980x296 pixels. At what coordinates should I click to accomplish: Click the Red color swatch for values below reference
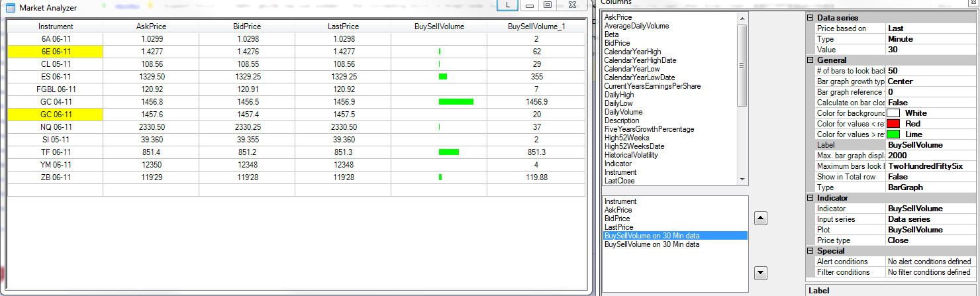click(895, 124)
